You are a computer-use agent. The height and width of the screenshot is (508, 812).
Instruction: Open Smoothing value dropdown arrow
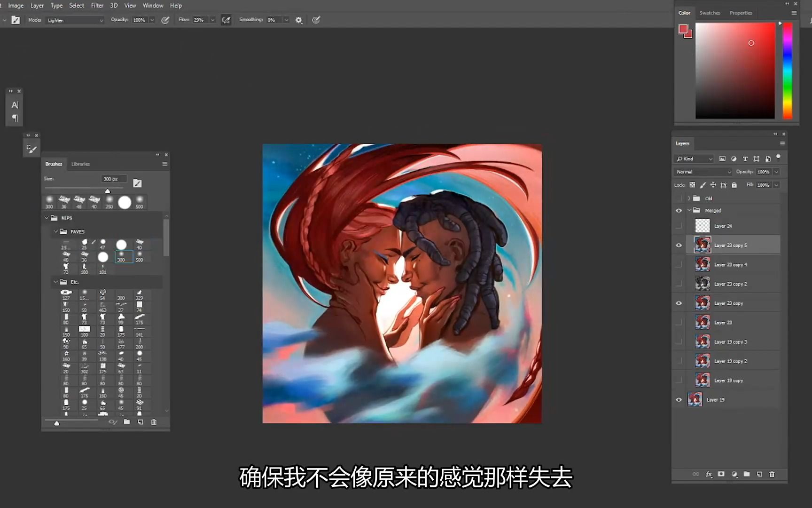point(286,20)
